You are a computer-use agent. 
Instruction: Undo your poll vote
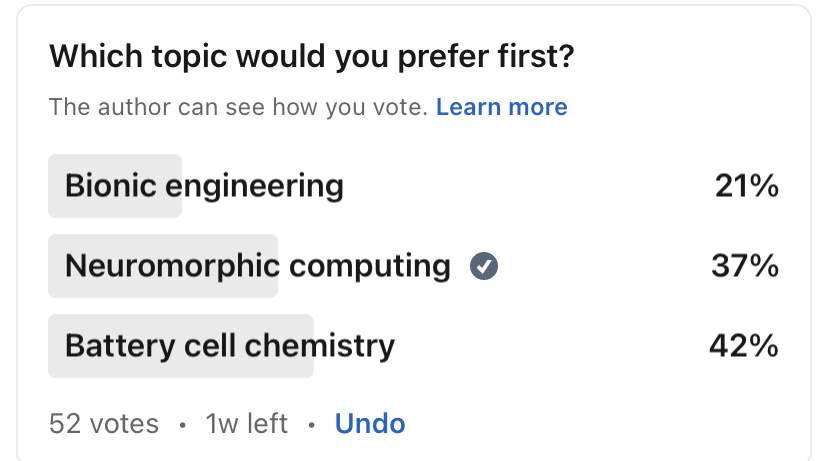[x=370, y=424]
